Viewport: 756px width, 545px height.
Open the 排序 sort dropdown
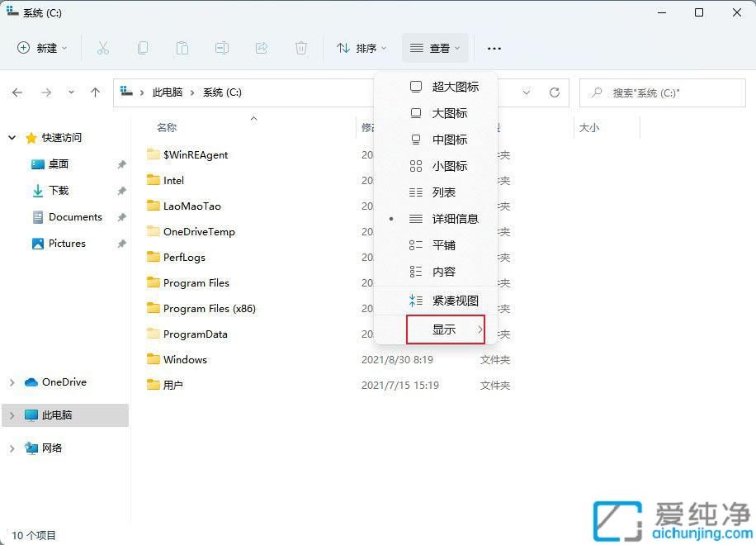[x=361, y=48]
